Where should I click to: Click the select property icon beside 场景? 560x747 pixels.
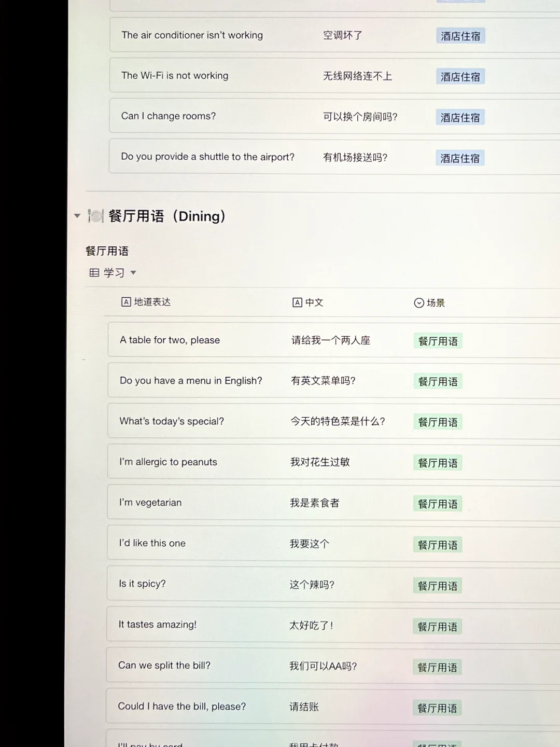tap(418, 302)
